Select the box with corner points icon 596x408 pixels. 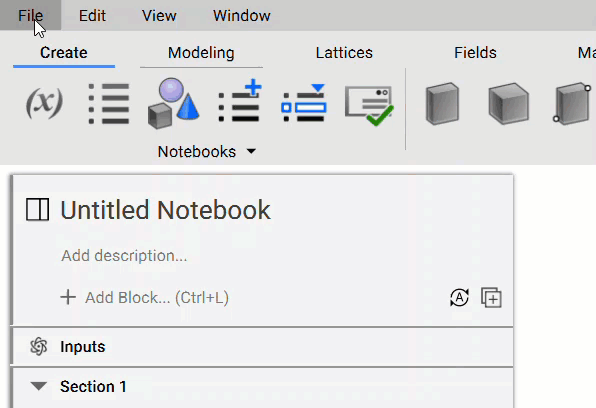click(x=572, y=103)
